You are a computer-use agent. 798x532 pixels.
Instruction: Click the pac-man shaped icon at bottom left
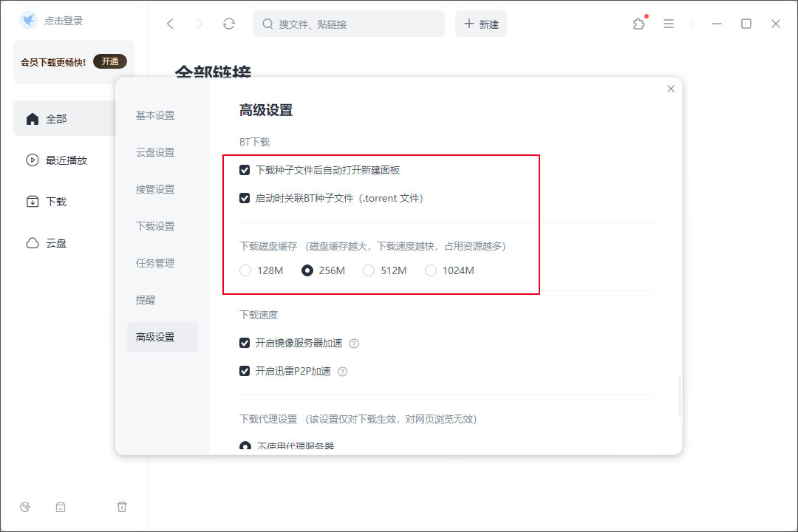coord(25,507)
